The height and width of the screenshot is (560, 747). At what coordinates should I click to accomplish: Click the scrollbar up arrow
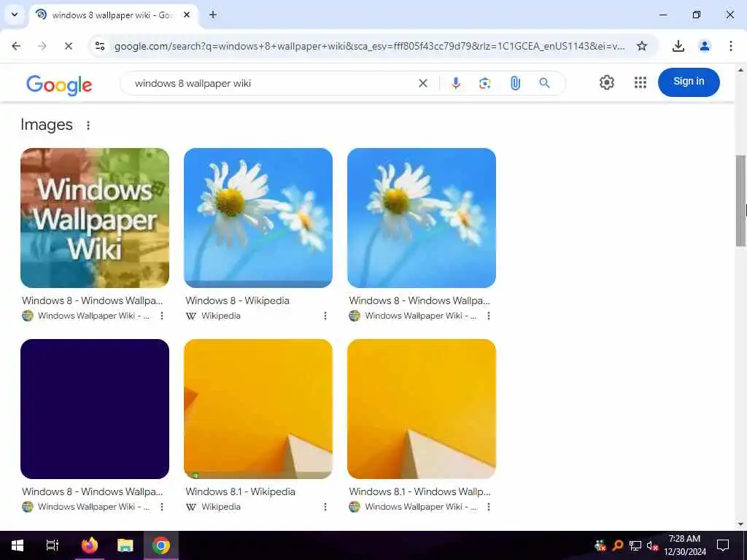tap(741, 69)
